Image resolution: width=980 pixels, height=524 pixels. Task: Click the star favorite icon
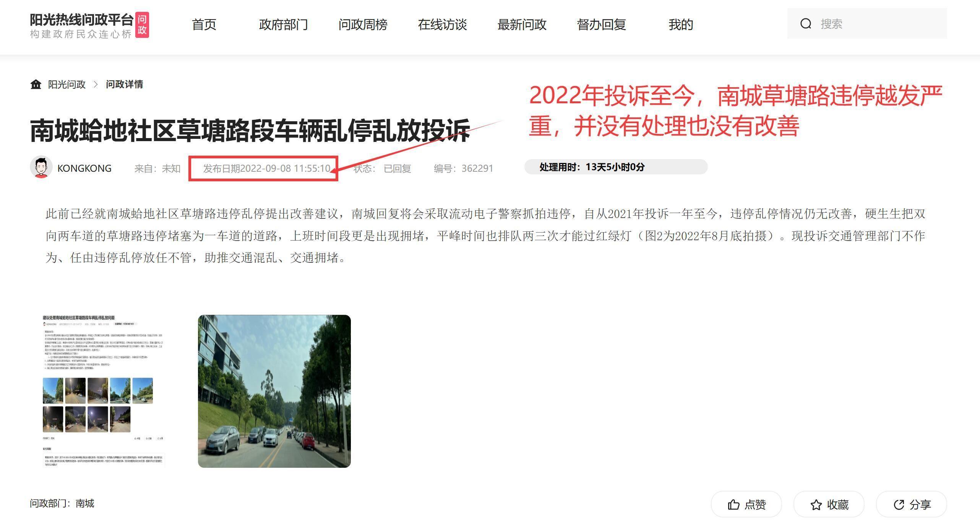pos(816,505)
